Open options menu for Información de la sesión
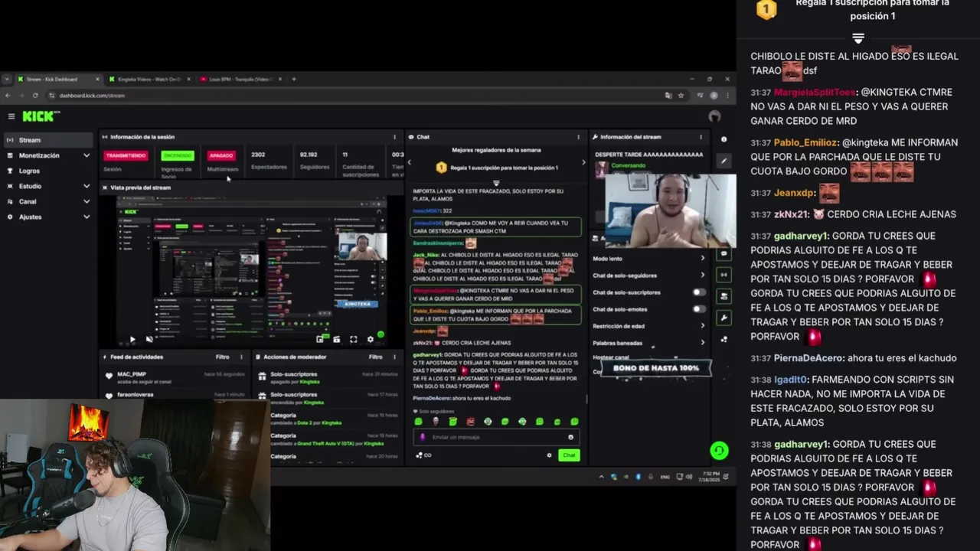980x551 pixels. coord(395,137)
